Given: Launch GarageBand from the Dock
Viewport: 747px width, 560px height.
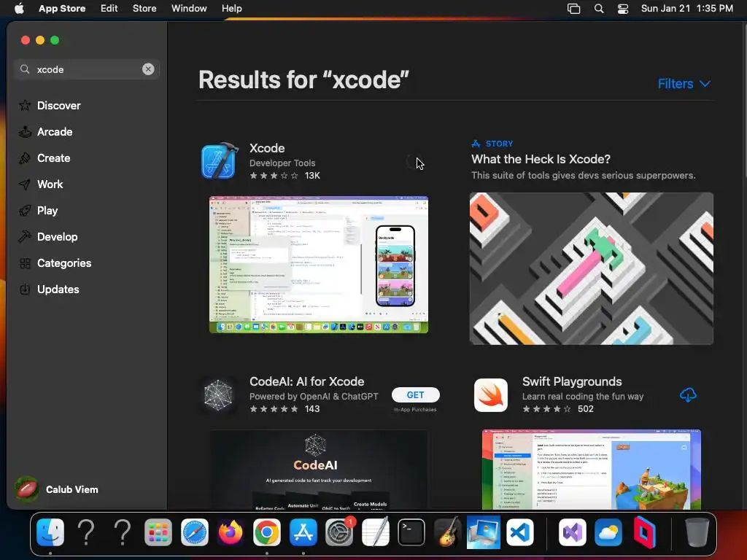Looking at the screenshot, I should tap(447, 532).
